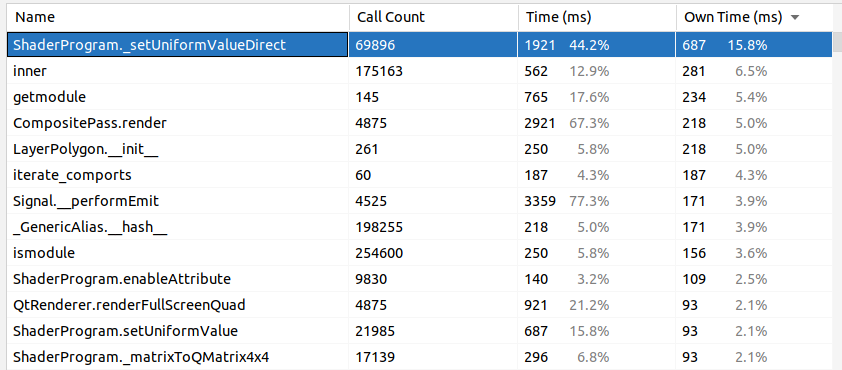Click the sort arrow in Own Time header
The image size is (842, 370).
795,18
